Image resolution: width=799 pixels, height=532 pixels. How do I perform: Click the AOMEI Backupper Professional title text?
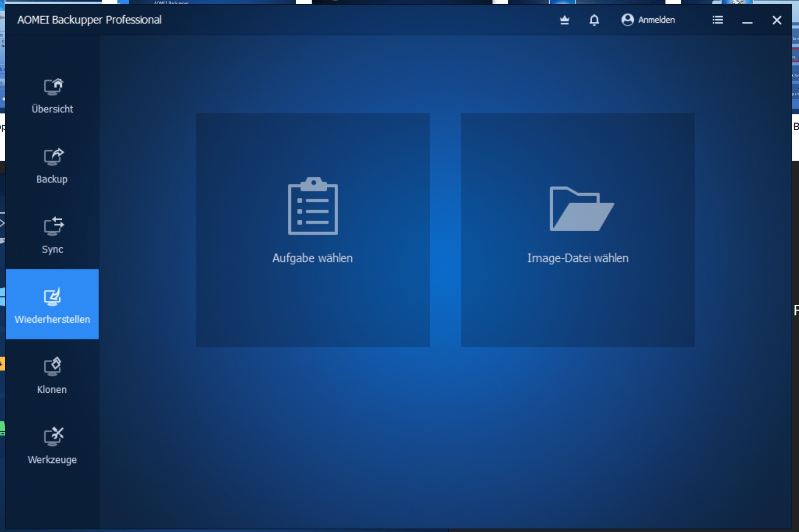click(x=89, y=20)
